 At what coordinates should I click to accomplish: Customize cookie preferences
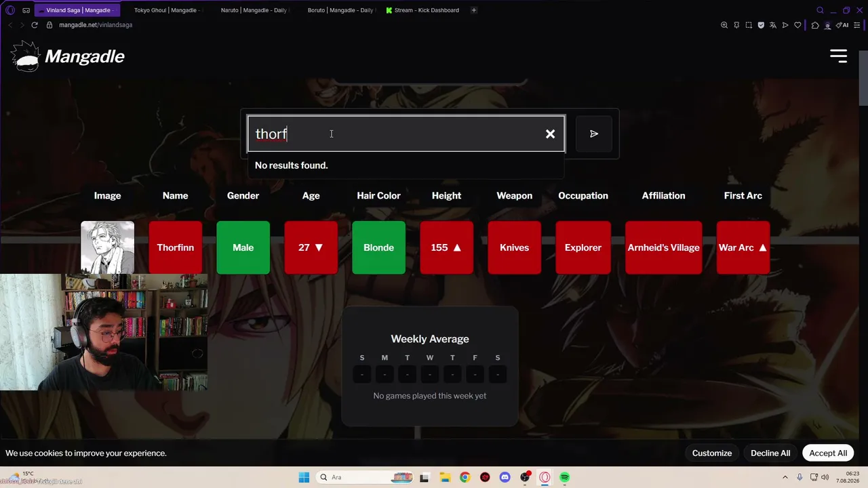tap(712, 453)
